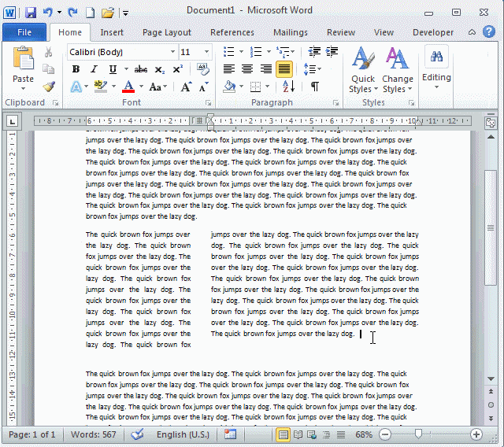Open Quick Styles gallery
Screen dimensions: 504x447
coord(363,69)
